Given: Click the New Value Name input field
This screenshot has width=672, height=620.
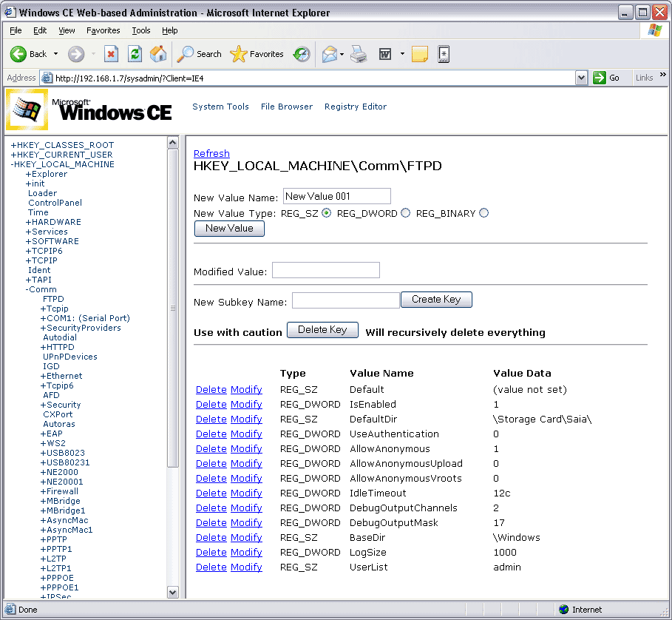Looking at the screenshot, I should (x=337, y=196).
